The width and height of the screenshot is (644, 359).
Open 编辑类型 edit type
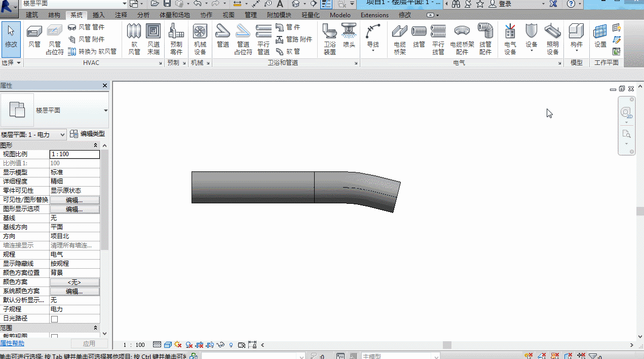click(87, 134)
